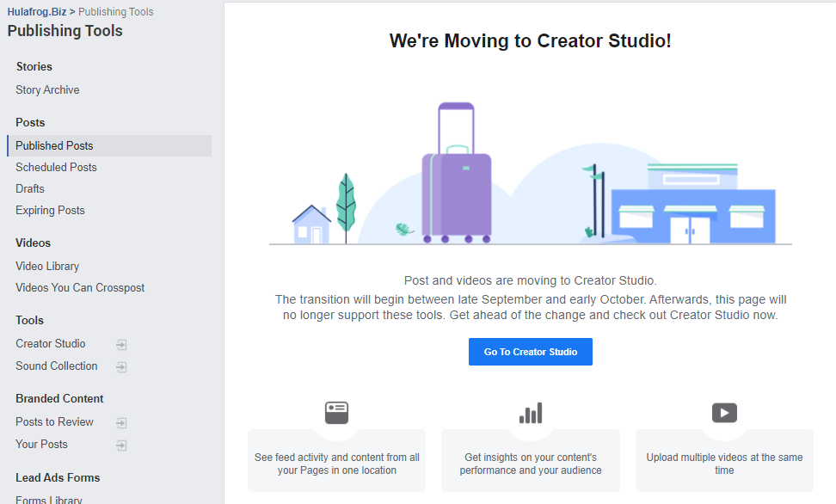Open Sound Collection tool link
This screenshot has width=836, height=504.
coord(57,366)
